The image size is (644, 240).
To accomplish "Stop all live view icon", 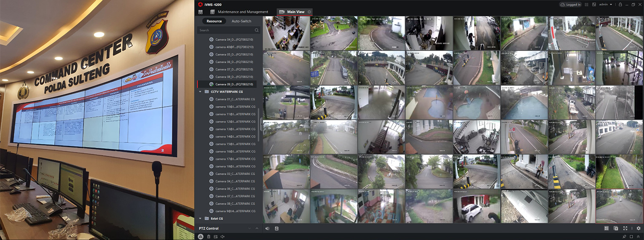I will coord(616,228).
